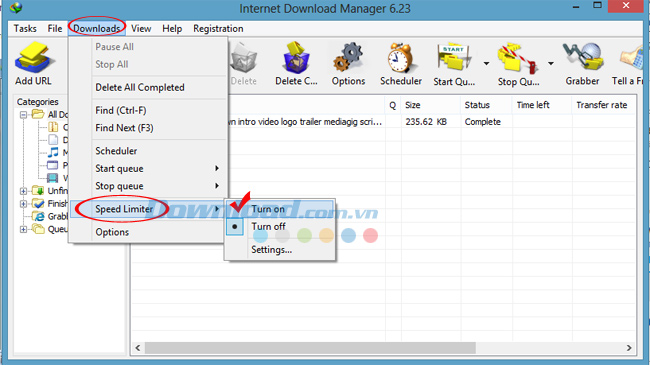
Task: Open Stop Queue dropdown arrow in toolbar
Action: coord(551,63)
